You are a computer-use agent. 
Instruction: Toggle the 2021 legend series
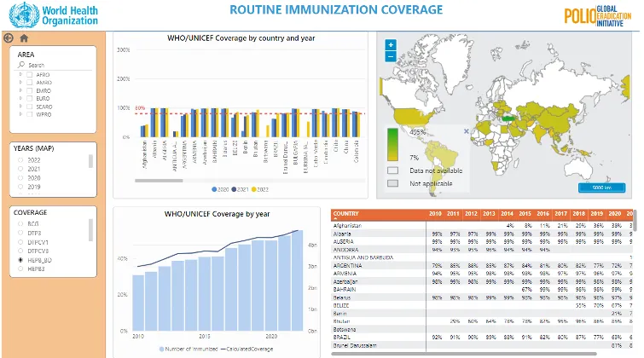[x=241, y=190]
